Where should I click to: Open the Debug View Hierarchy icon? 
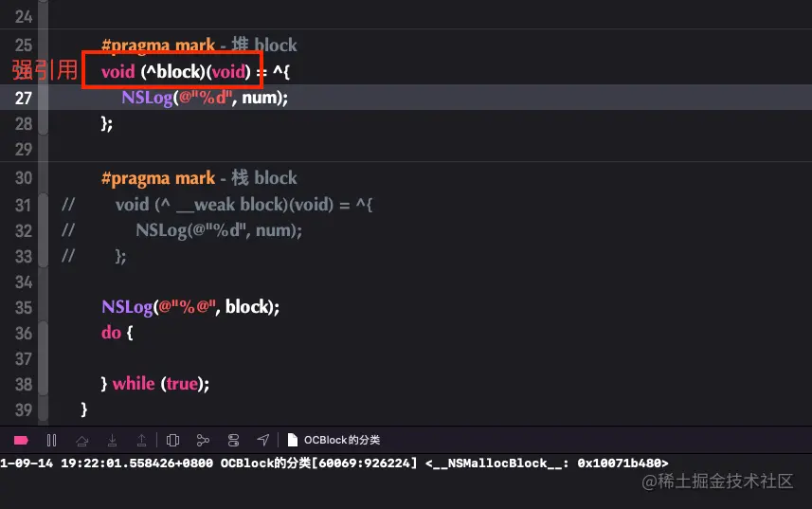173,440
